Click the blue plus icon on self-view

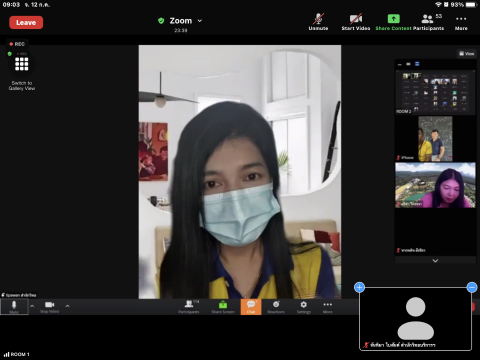[x=359, y=287]
